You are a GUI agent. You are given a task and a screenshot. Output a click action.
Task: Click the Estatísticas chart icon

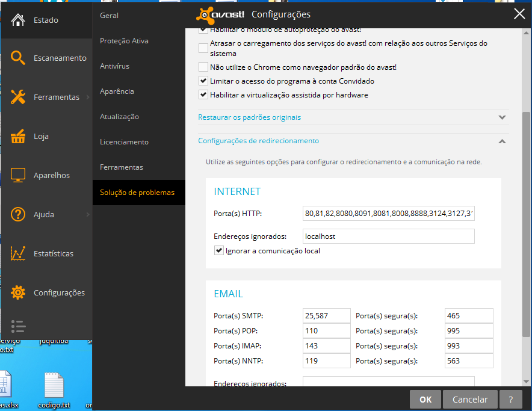(18, 253)
